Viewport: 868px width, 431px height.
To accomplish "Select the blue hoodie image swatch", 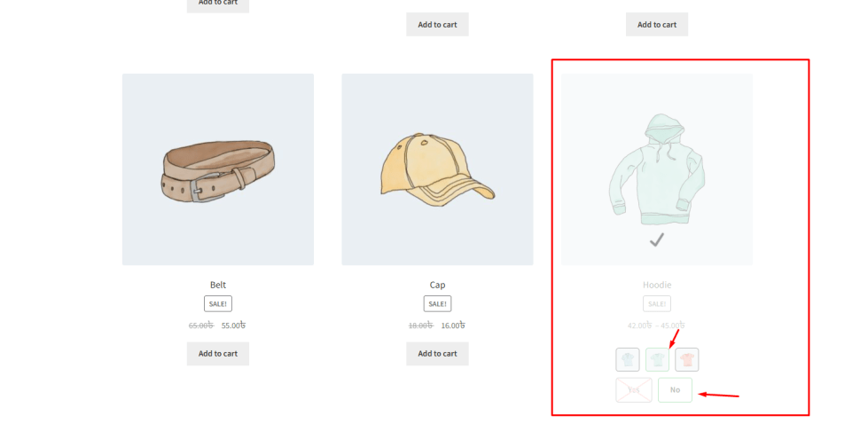I will 628,359.
